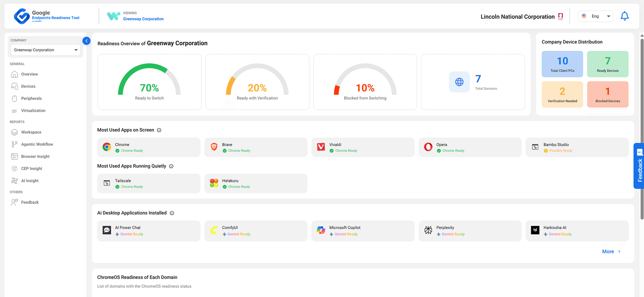Show info for Most Used Apps Running Quietly
Image resolution: width=644 pixels, height=297 pixels.
click(171, 166)
